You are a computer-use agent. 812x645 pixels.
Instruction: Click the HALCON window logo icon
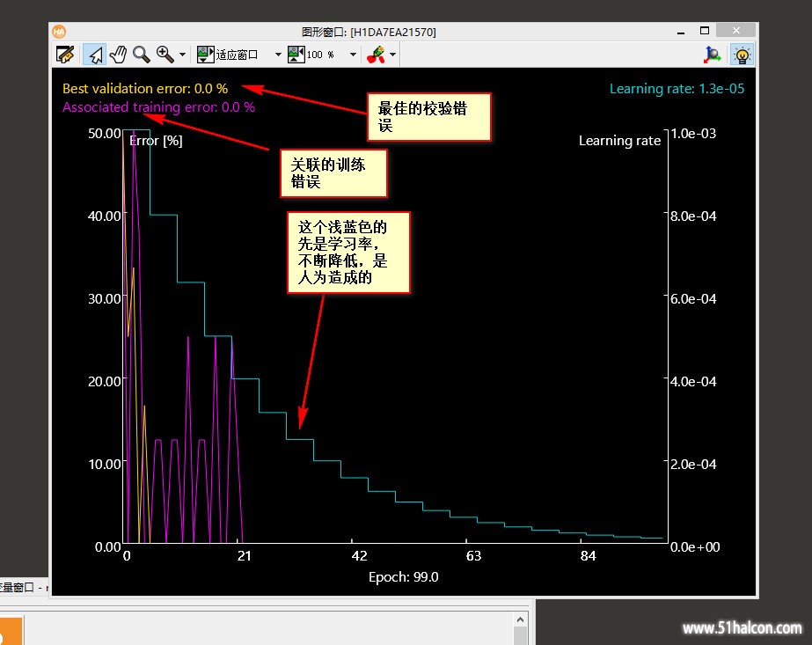pos(59,32)
